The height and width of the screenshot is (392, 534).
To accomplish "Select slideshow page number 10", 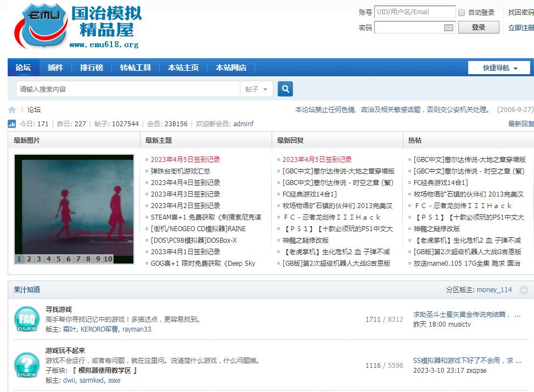I will 108,259.
